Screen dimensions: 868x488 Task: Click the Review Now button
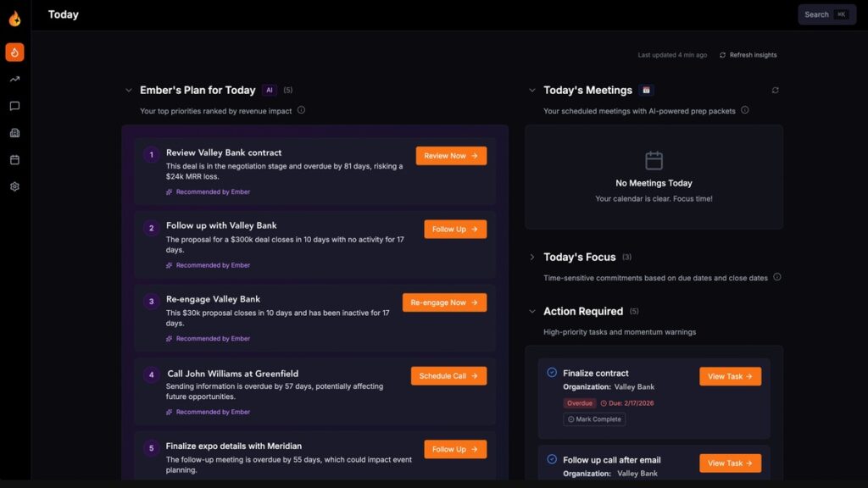click(451, 156)
